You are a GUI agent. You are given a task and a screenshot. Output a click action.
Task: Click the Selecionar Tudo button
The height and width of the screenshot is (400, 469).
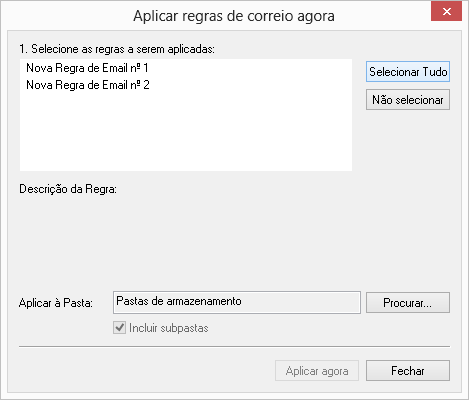[x=408, y=72]
